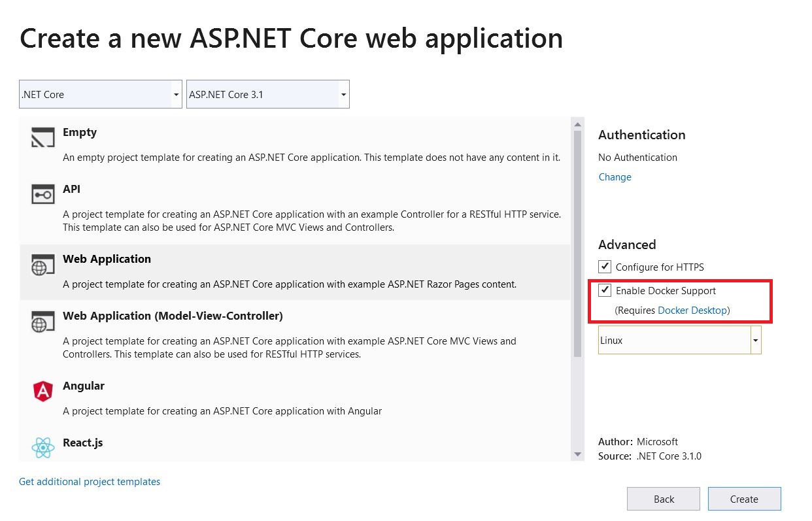Select the API template icon
Viewport: 812px width, 521px height.
point(42,194)
